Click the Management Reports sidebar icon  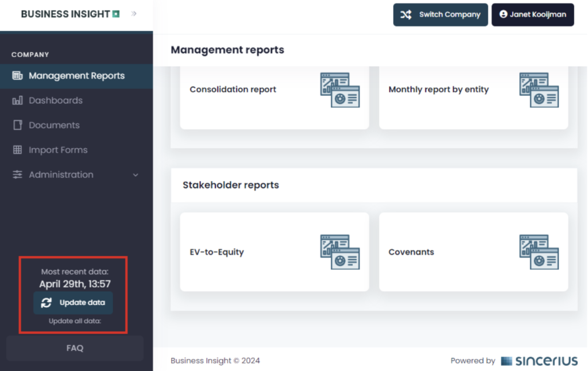[17, 75]
